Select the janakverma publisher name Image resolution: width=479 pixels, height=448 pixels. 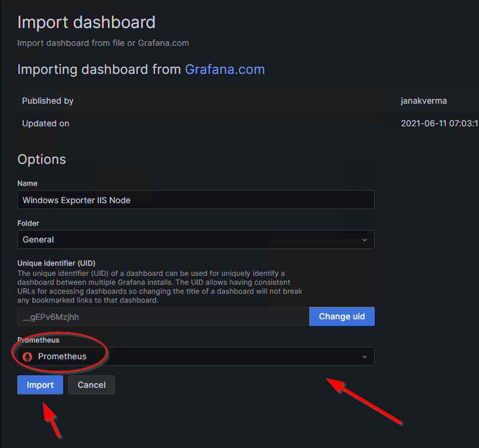point(424,101)
